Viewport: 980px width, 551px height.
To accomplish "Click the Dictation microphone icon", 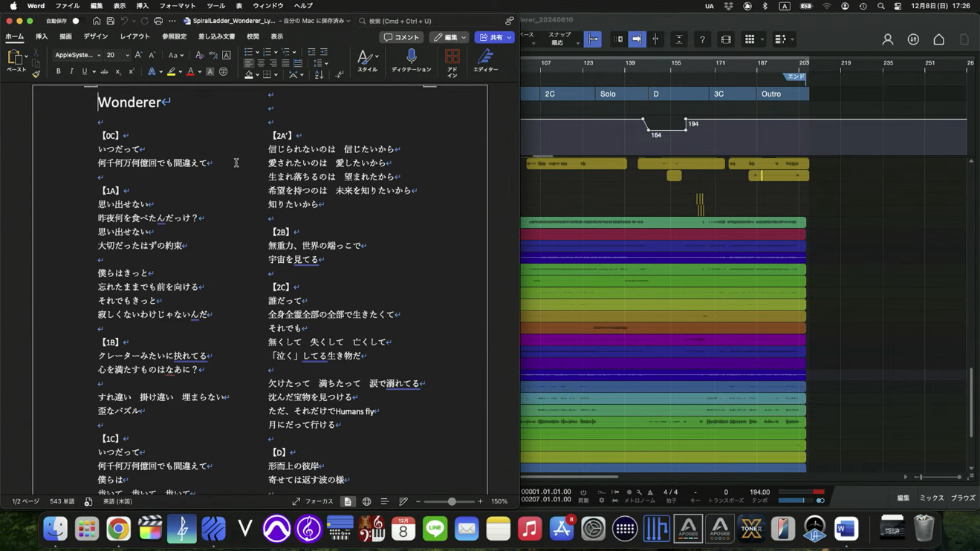I will (x=411, y=56).
